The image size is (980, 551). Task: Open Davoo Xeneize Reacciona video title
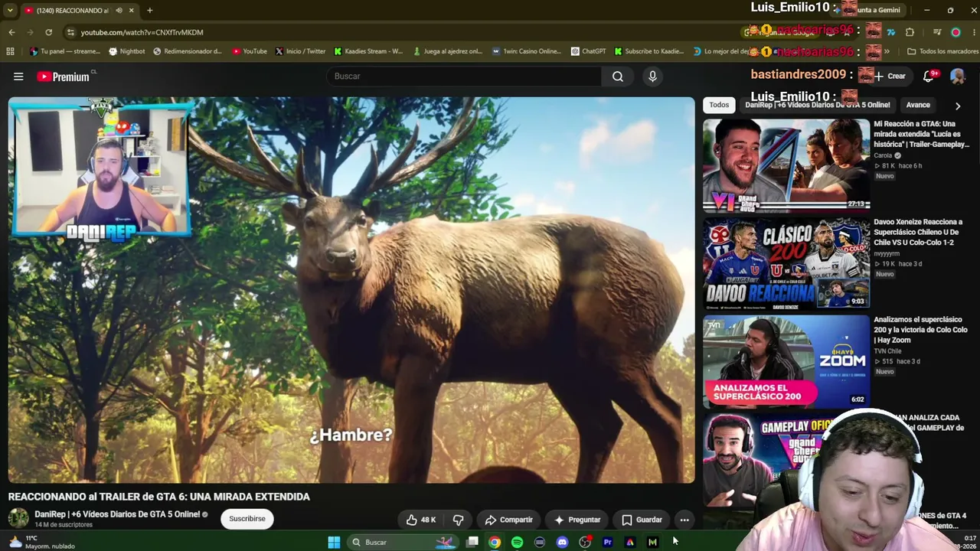coord(919,232)
